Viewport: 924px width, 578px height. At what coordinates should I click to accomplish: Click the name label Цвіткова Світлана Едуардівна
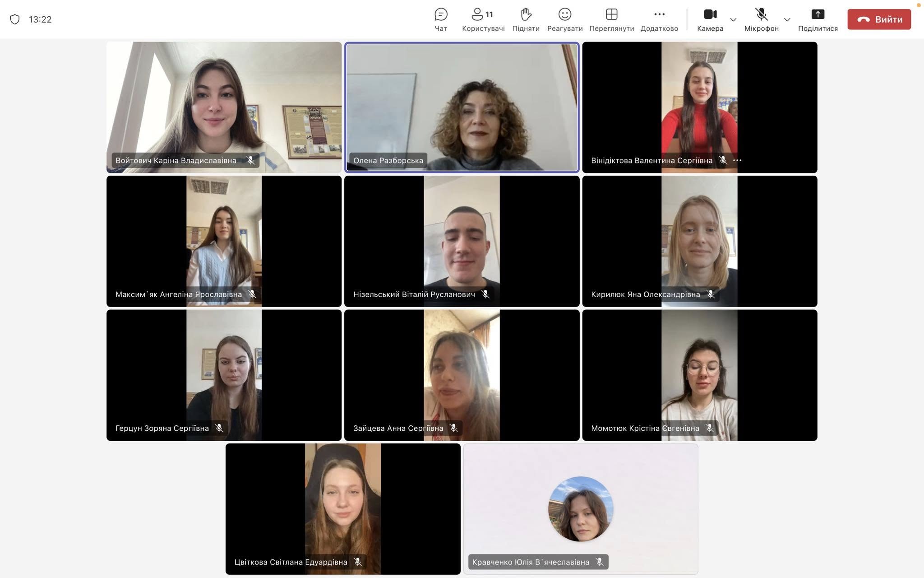pyautogui.click(x=291, y=562)
